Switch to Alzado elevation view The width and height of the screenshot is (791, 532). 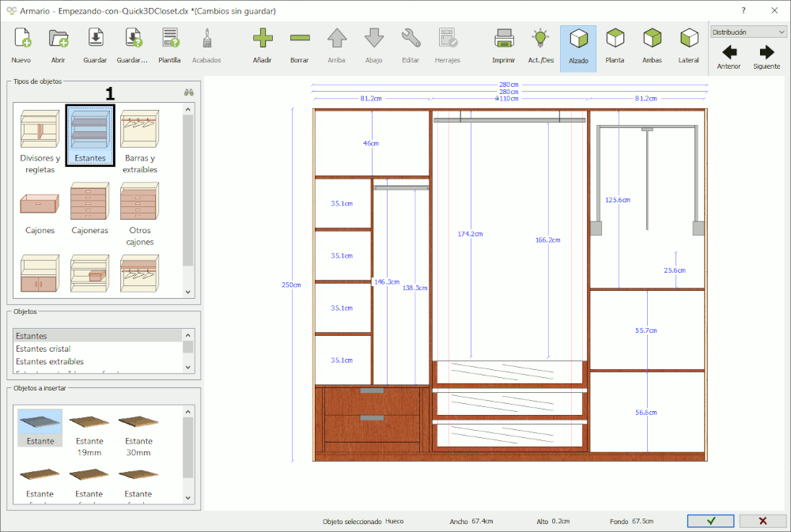tap(578, 48)
